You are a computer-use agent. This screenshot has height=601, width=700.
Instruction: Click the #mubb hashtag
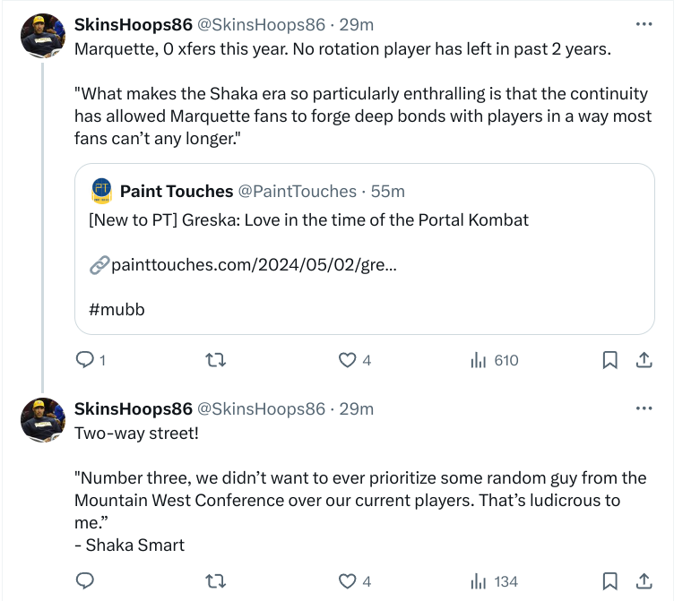(x=117, y=310)
